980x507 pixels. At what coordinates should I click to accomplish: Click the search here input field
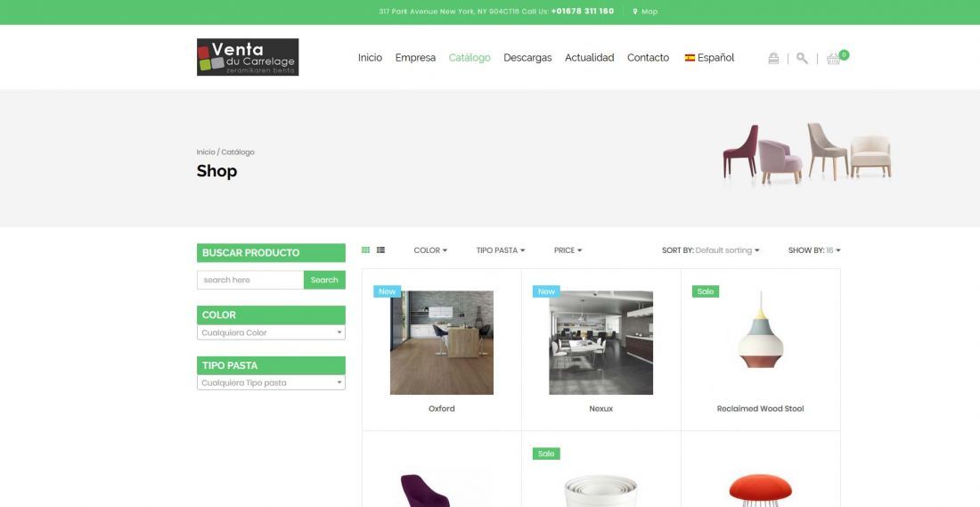tap(250, 280)
